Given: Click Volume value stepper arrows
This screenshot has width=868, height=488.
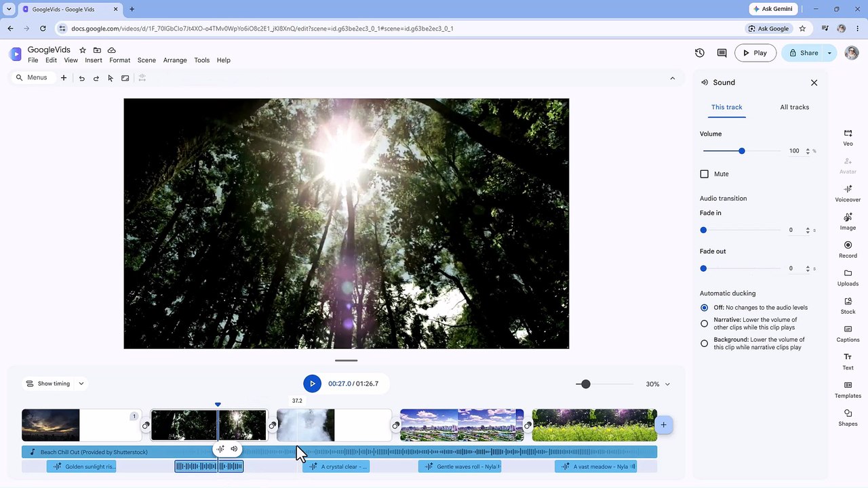Looking at the screenshot, I should [x=808, y=151].
